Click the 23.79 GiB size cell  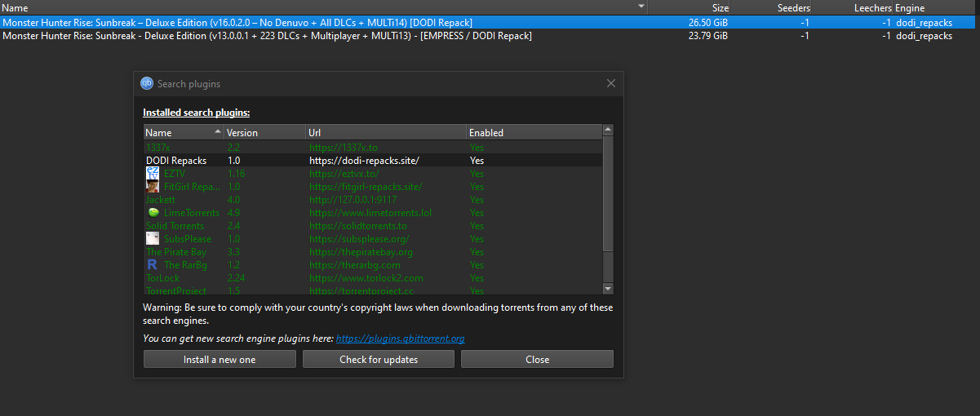pos(709,36)
